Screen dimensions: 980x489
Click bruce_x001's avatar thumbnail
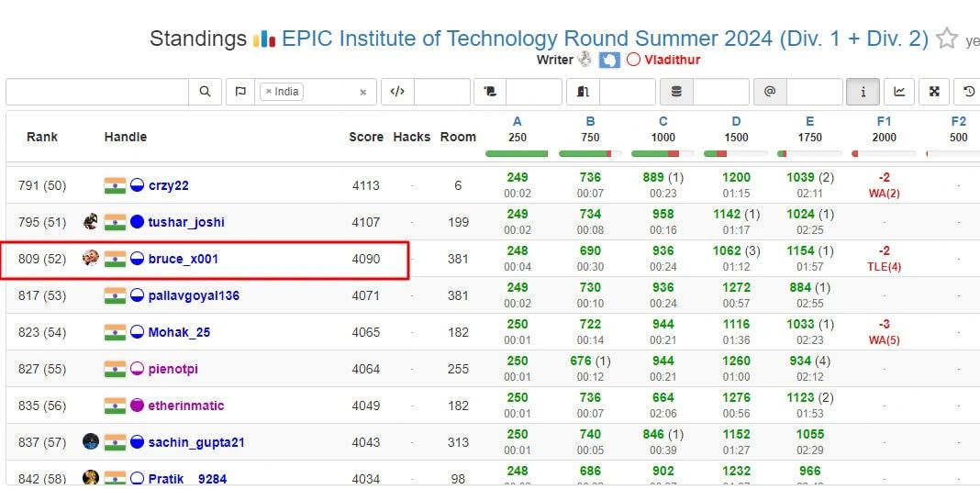point(91,258)
